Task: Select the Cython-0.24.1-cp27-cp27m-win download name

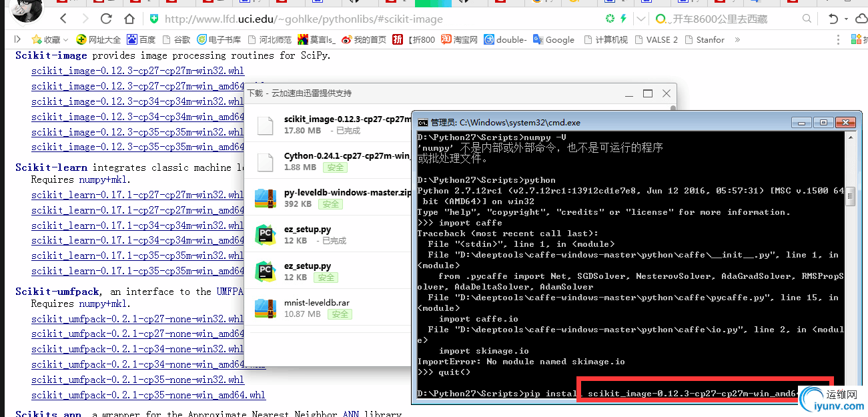Action: pos(348,155)
